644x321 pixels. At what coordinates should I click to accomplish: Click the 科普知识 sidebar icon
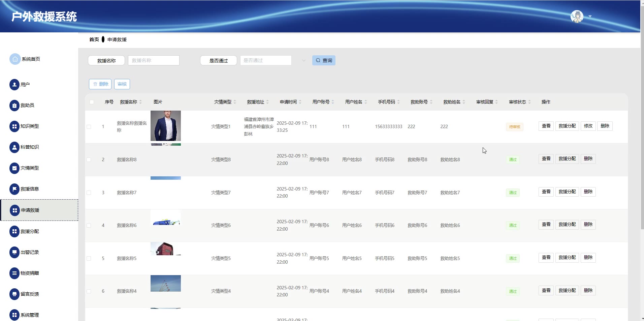[14, 147]
